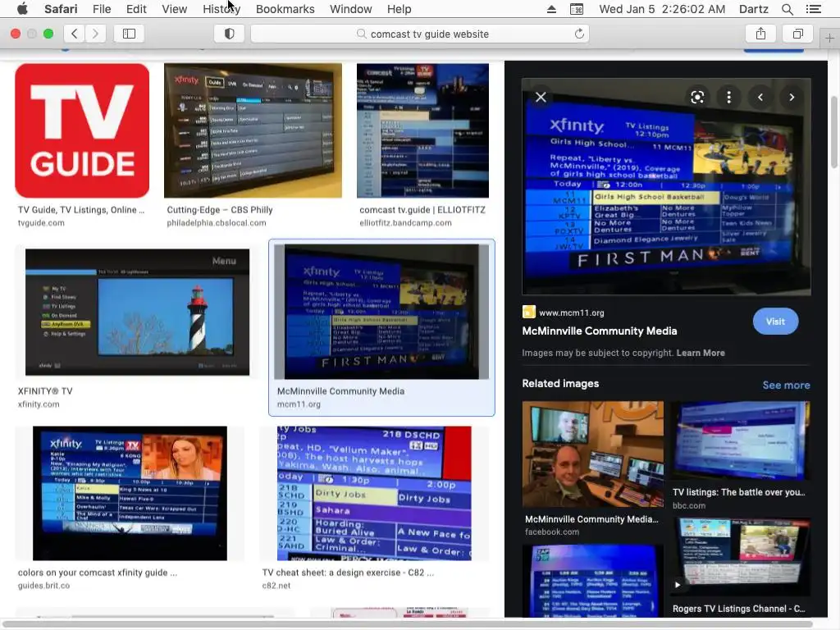Image resolution: width=840 pixels, height=630 pixels.
Task: Click guides.brit.co source text
Action: coord(44,586)
